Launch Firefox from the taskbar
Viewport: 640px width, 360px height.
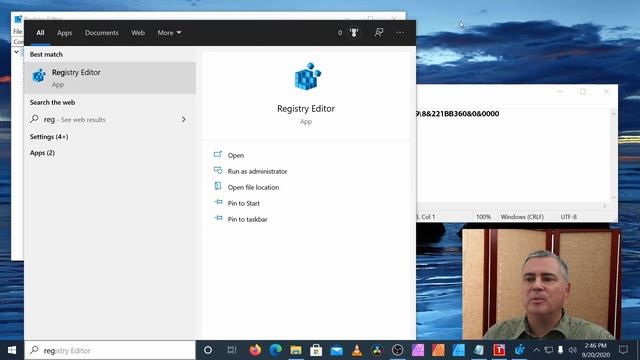coord(255,350)
